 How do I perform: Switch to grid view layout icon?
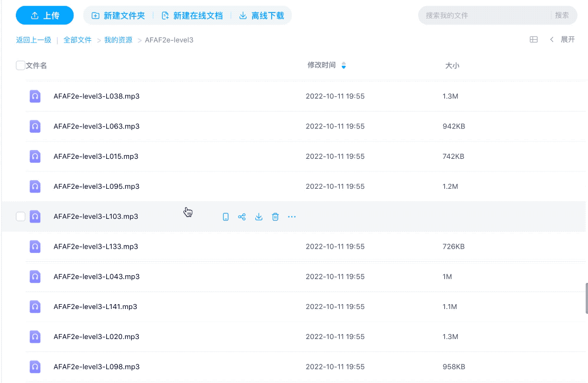[534, 39]
